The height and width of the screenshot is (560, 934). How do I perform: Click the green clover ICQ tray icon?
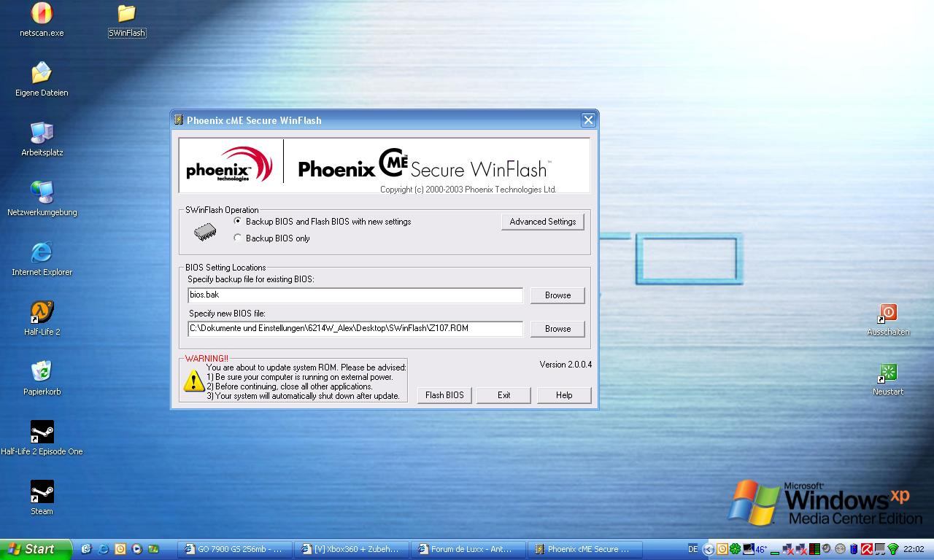(735, 549)
